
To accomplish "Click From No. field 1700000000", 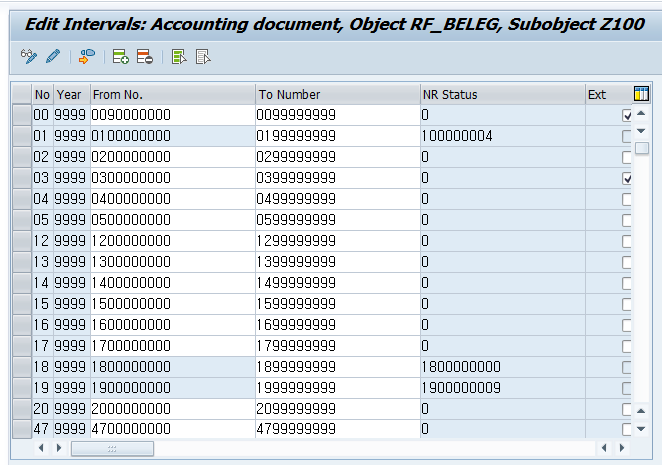I will tap(173, 346).
